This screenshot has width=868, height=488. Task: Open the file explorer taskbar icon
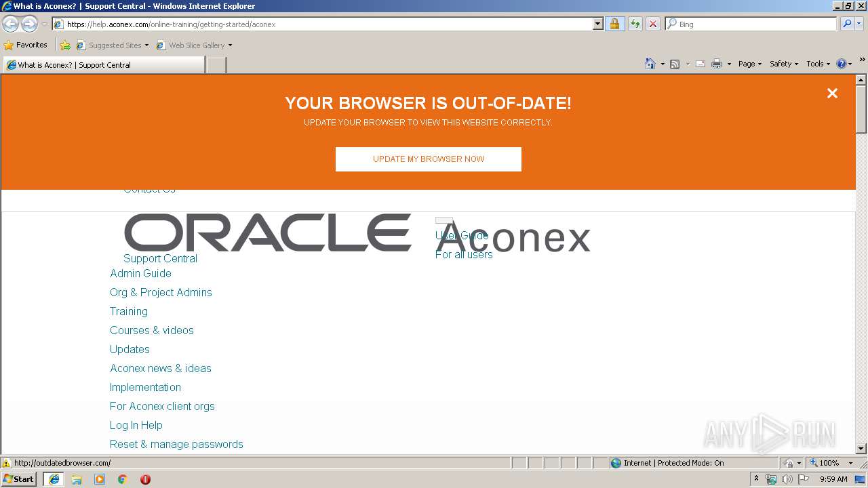pyautogui.click(x=77, y=479)
